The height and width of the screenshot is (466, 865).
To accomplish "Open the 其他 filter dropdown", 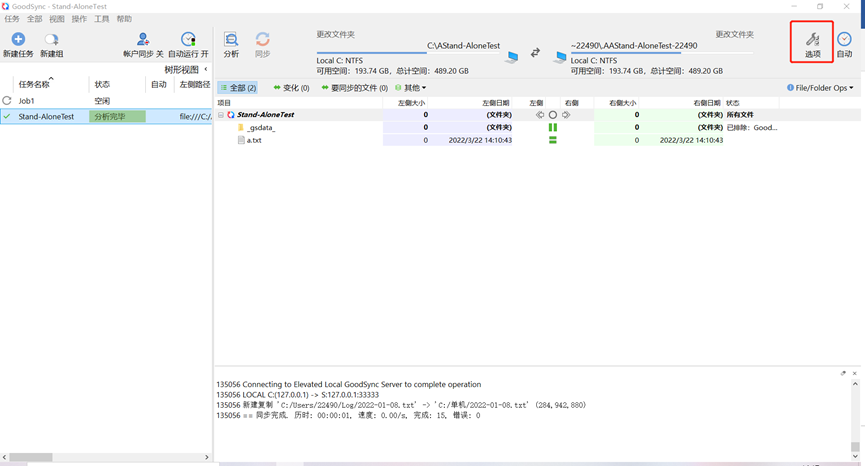I will 411,88.
